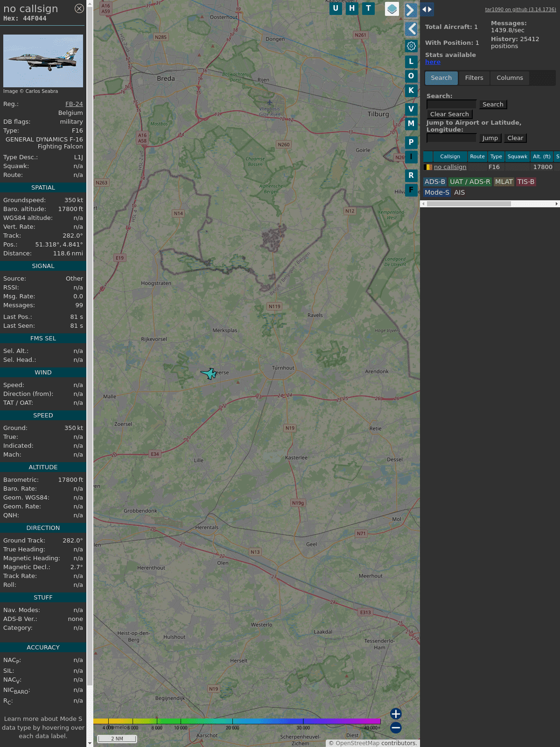This screenshot has width=560, height=747.
Task: Sort table by Type column
Action: tap(496, 157)
